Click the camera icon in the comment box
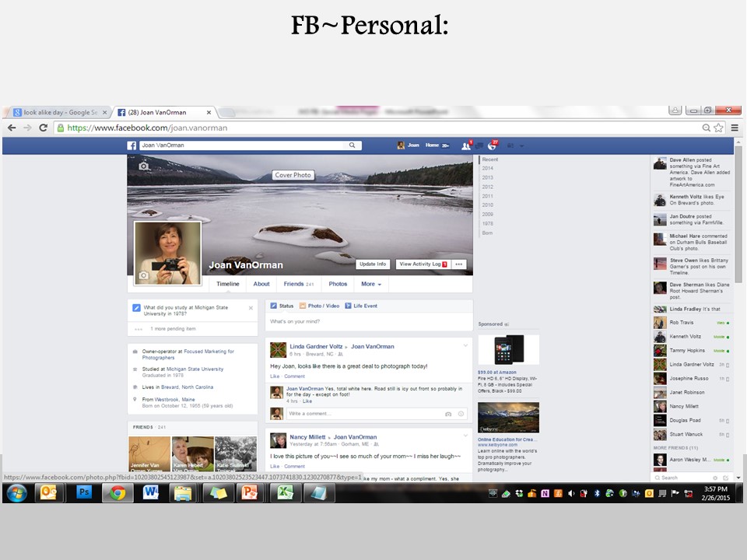This screenshot has height=560, width=747. pyautogui.click(x=448, y=414)
